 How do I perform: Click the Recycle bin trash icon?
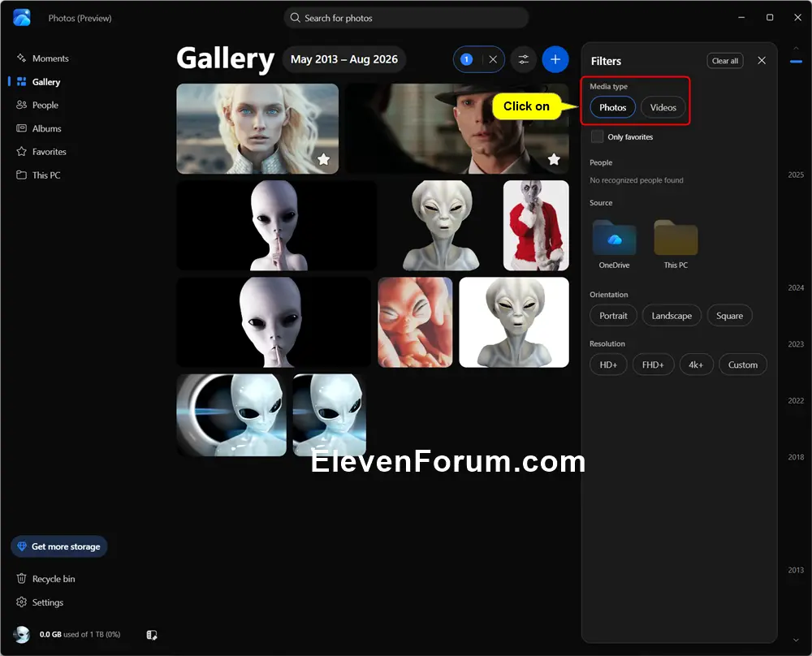(x=21, y=578)
